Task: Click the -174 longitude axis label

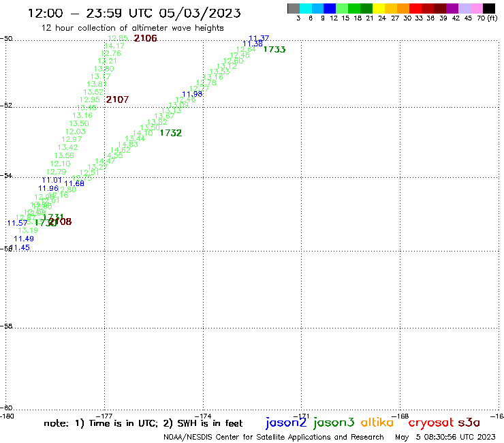Action: click(x=203, y=416)
